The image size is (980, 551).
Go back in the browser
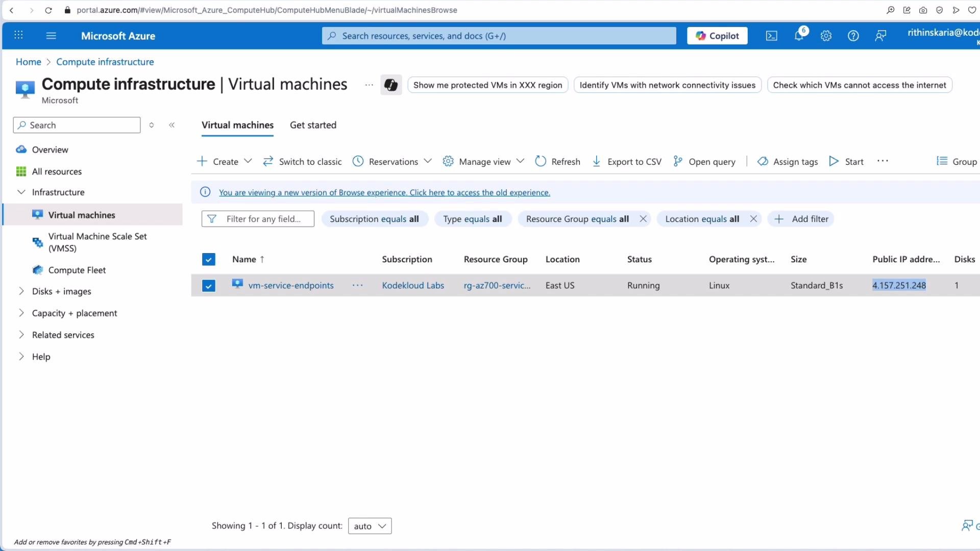click(x=12, y=10)
